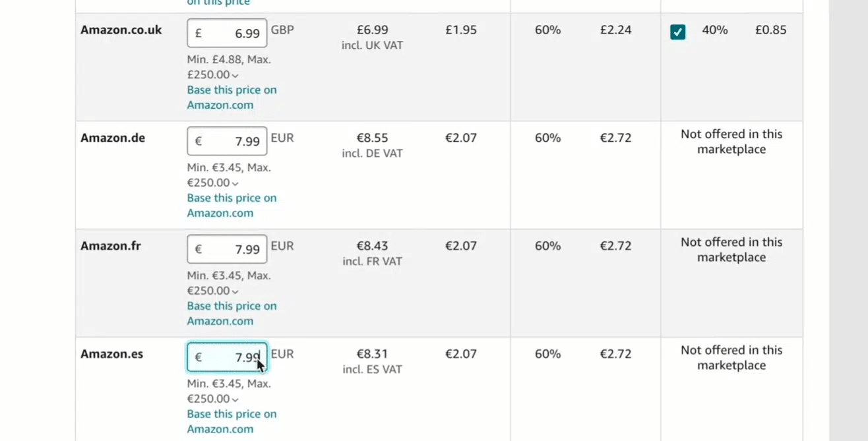The height and width of the screenshot is (441, 868).
Task: Click 'Base this price on Amazon.com' for Amazon.co.uk
Action: point(232,97)
